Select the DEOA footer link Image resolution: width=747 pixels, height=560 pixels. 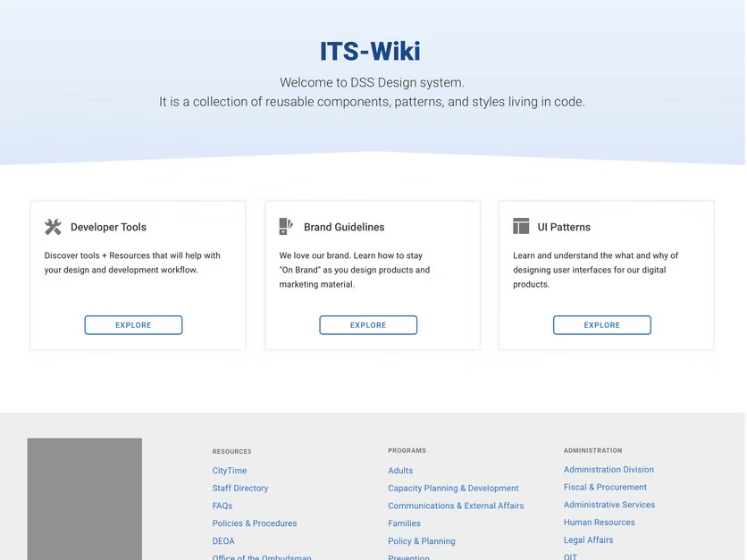[223, 541]
